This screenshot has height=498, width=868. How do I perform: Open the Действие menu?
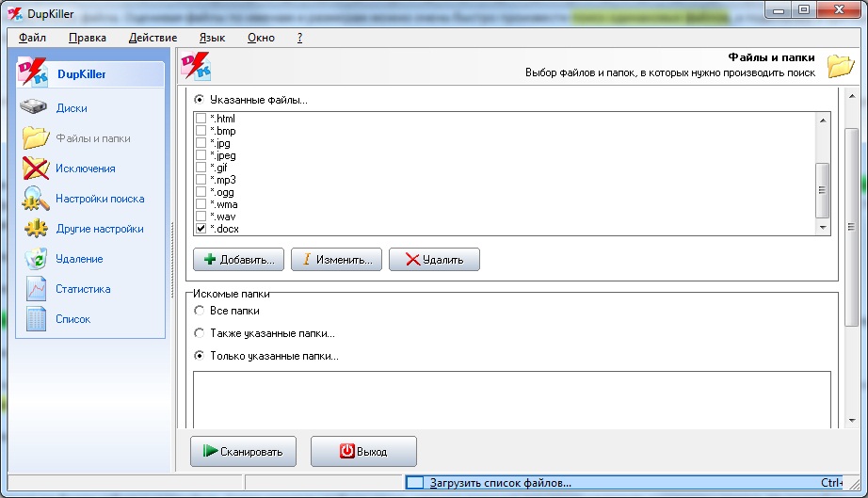pos(153,38)
